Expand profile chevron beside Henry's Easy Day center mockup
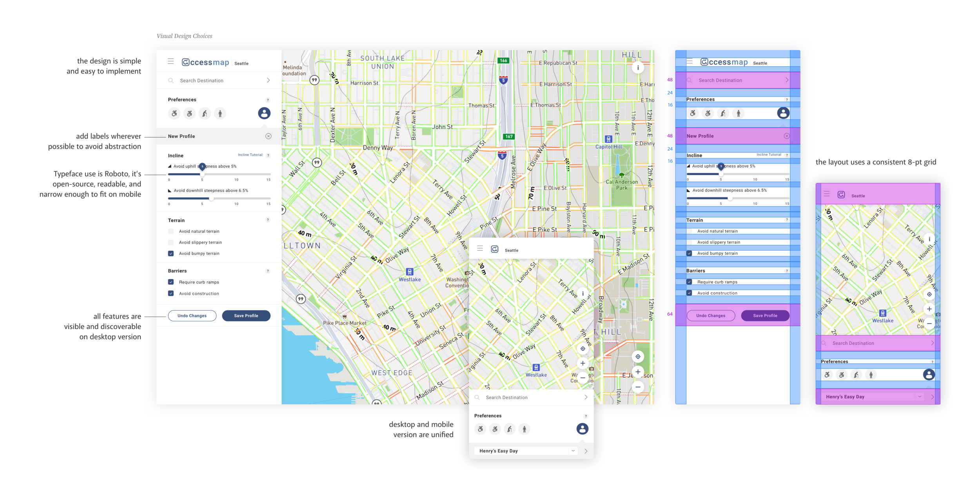The image size is (980, 491). pos(586,451)
